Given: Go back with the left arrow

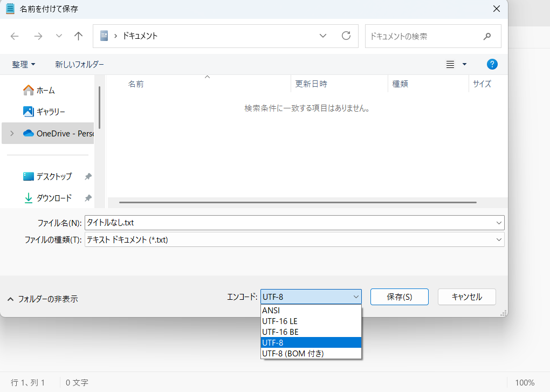Looking at the screenshot, I should [15, 36].
